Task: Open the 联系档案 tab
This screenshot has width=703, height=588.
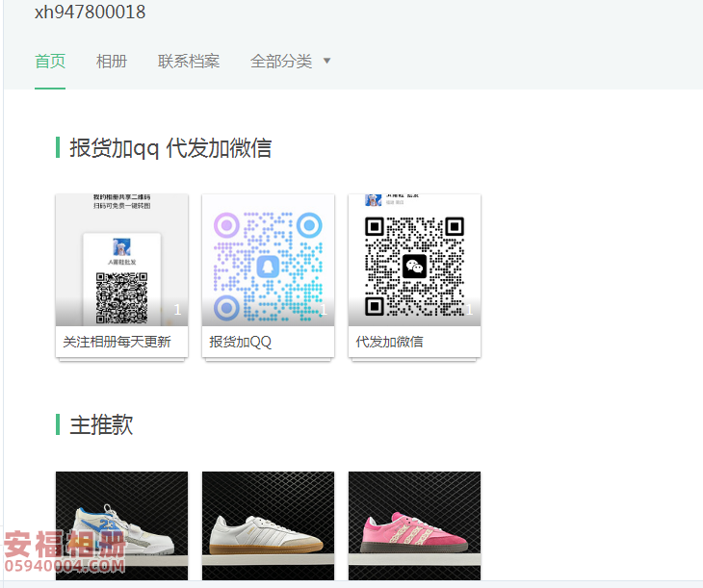Action: [189, 62]
